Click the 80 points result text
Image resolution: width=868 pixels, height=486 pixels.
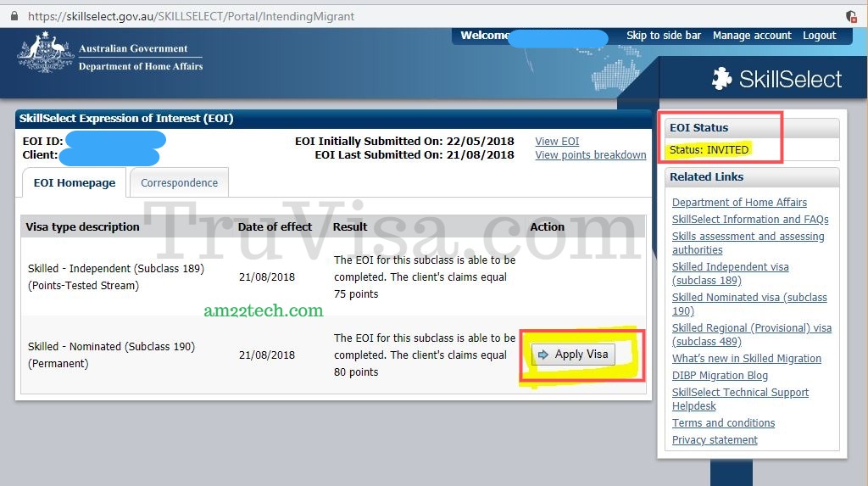356,372
